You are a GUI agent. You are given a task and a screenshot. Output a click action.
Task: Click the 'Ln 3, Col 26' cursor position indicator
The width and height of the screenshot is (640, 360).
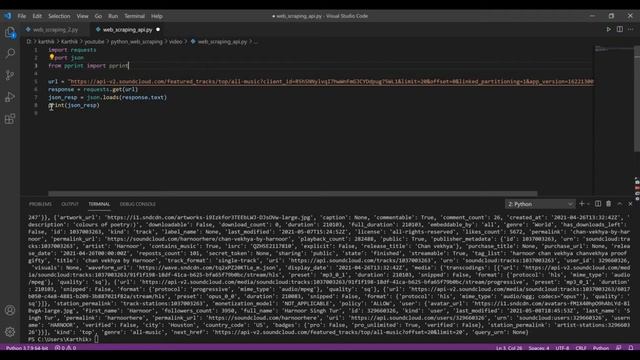click(509, 348)
